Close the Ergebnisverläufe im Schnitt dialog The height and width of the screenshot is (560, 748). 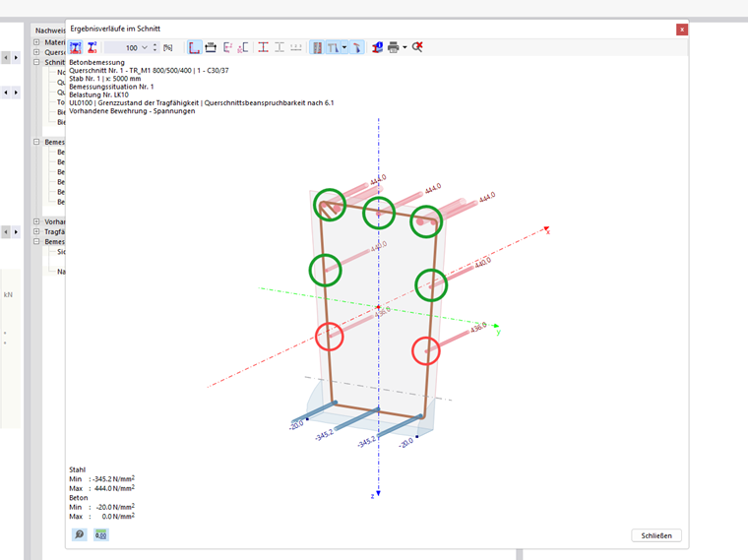682,30
